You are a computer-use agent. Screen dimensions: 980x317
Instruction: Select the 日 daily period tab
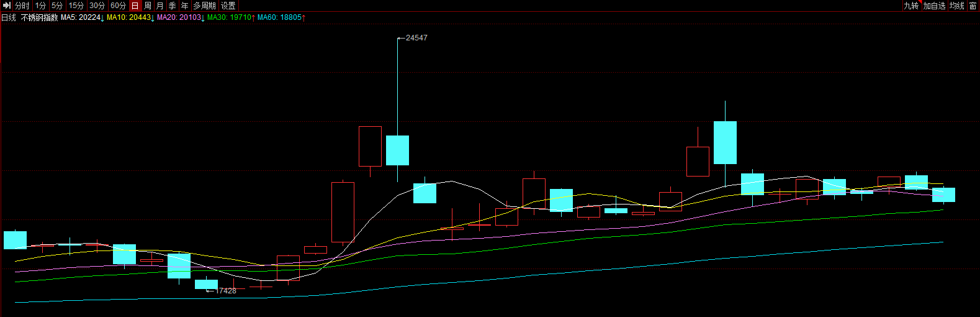pos(135,6)
